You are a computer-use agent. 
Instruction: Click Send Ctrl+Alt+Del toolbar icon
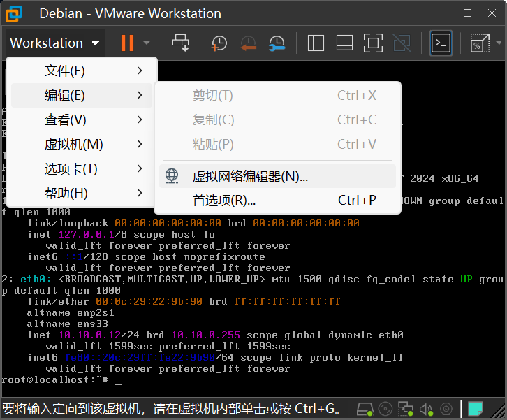point(181,43)
